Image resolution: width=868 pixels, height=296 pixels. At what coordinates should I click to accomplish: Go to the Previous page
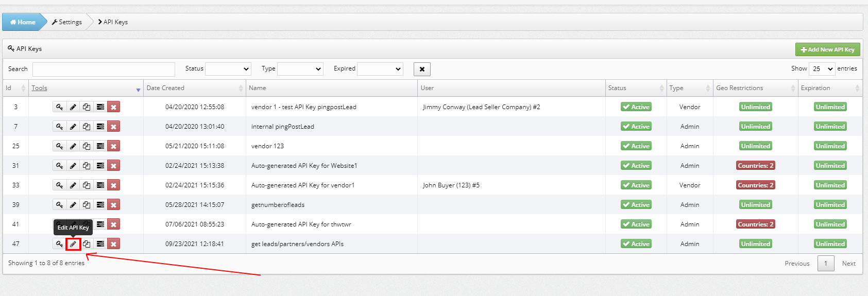797,264
